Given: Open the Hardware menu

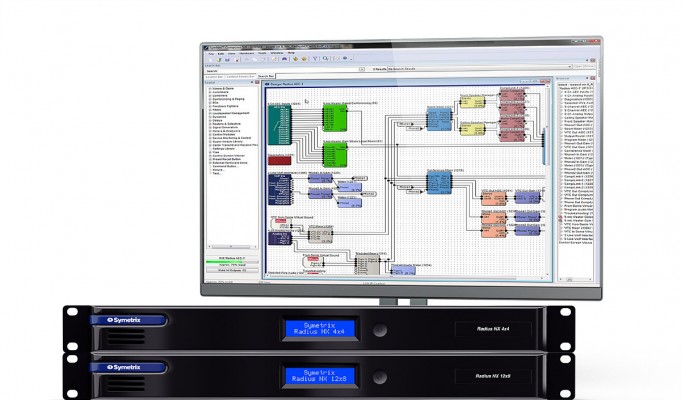Looking at the screenshot, I should [x=246, y=53].
